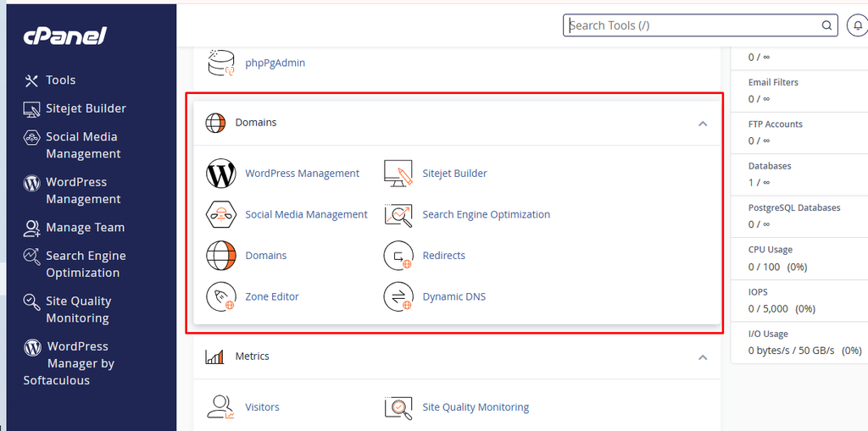Click the Manage Team sidebar icon
The height and width of the screenshot is (431, 868).
tap(31, 228)
